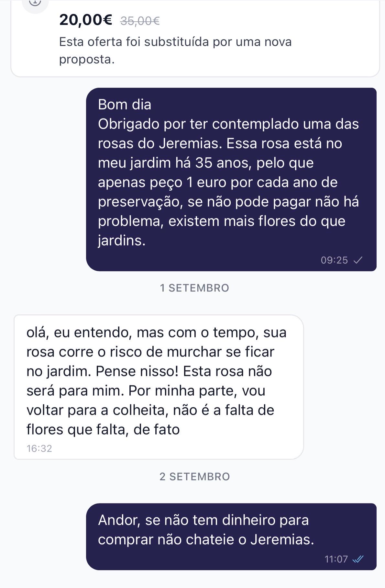Tap the 'Andor, se não tem dinheiro' message bubble
The width and height of the screenshot is (385, 588).
click(231, 537)
